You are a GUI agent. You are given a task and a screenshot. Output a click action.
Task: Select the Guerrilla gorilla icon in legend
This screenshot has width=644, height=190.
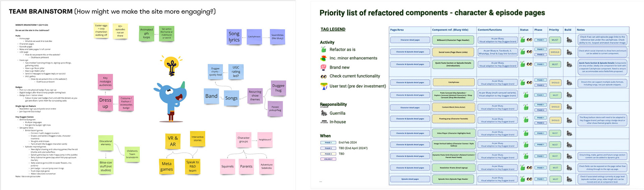(324, 113)
